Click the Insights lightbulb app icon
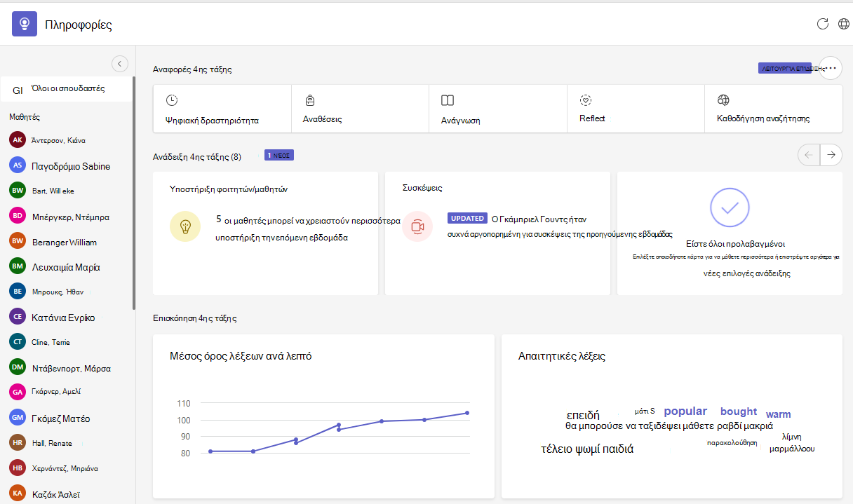The image size is (853, 504). pos(25,25)
